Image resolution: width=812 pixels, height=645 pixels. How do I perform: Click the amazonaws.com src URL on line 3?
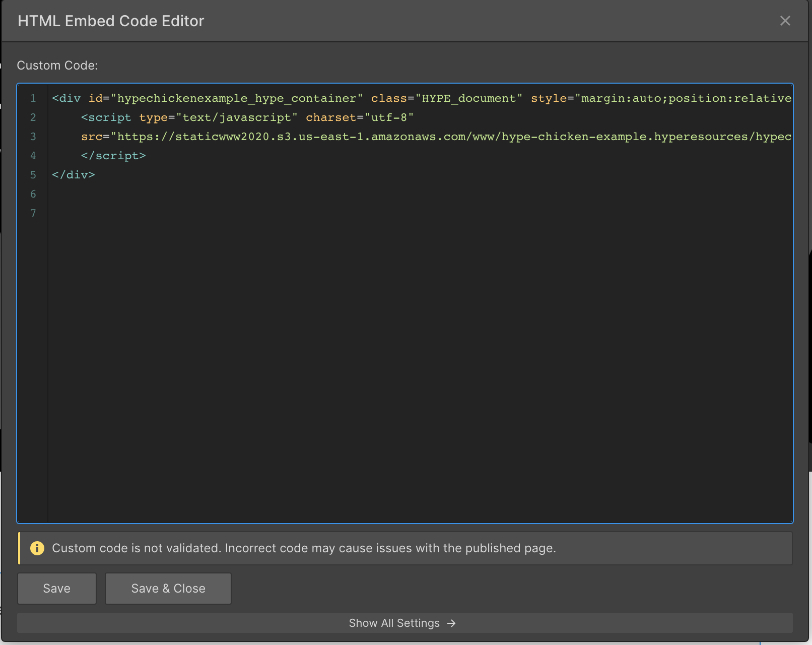451,137
